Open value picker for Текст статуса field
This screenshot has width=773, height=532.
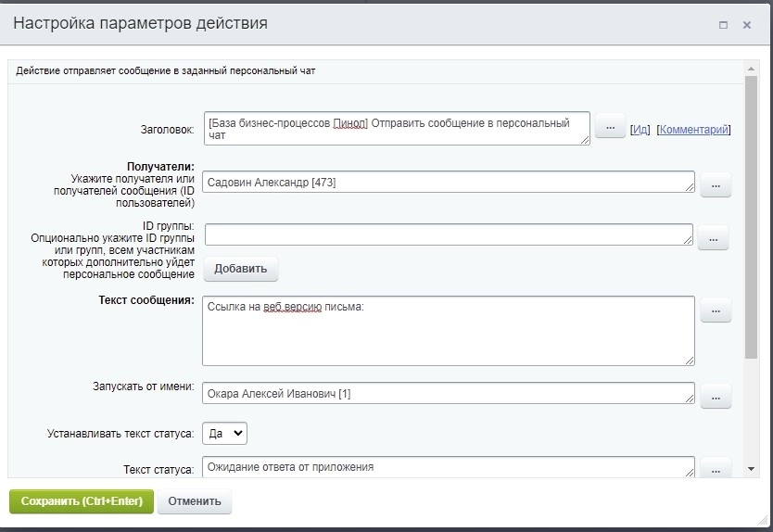tap(716, 469)
